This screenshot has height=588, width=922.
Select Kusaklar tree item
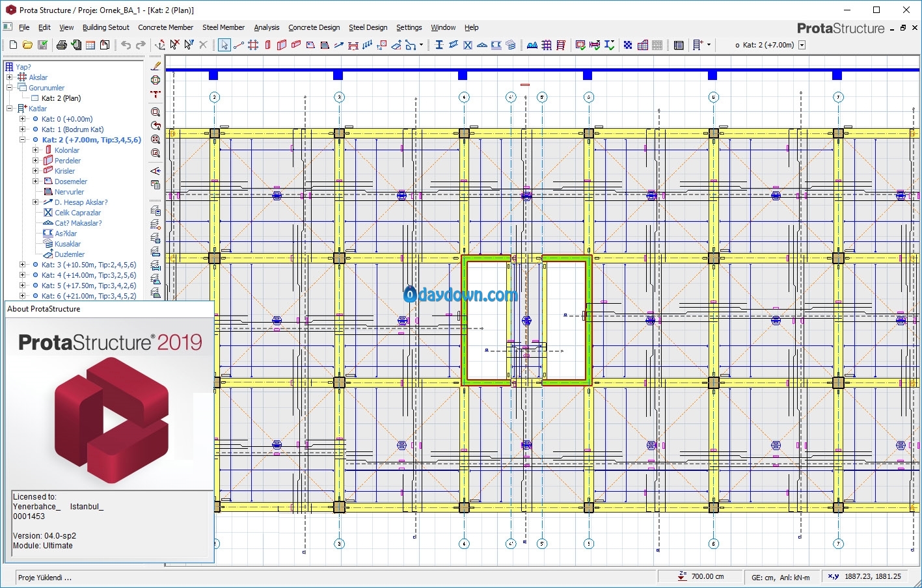68,244
